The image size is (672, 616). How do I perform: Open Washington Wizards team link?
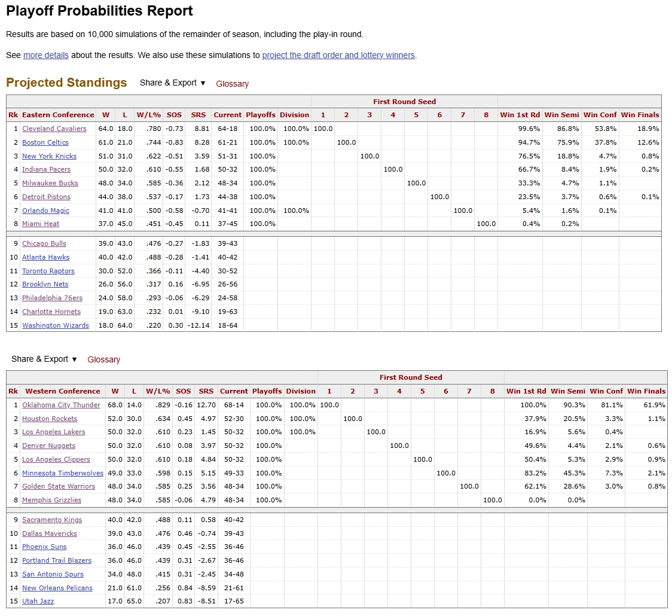pos(55,325)
